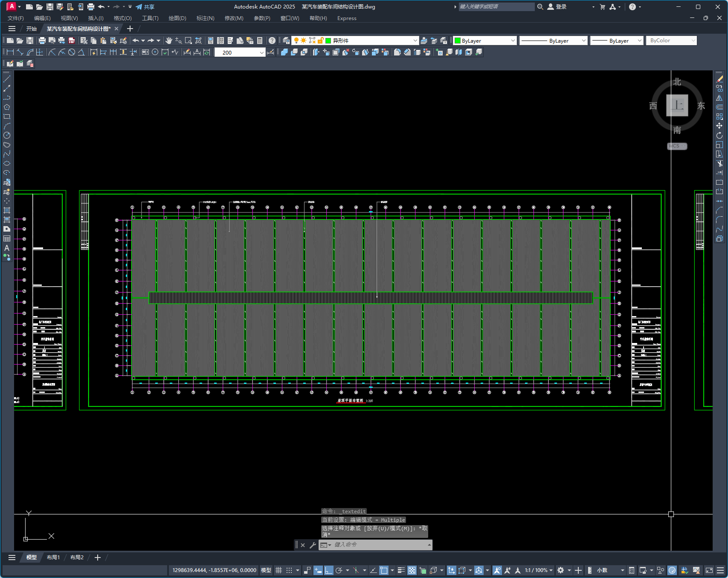This screenshot has width=728, height=578.
Task: Click the Pan hand tool
Action: pyautogui.click(x=169, y=41)
